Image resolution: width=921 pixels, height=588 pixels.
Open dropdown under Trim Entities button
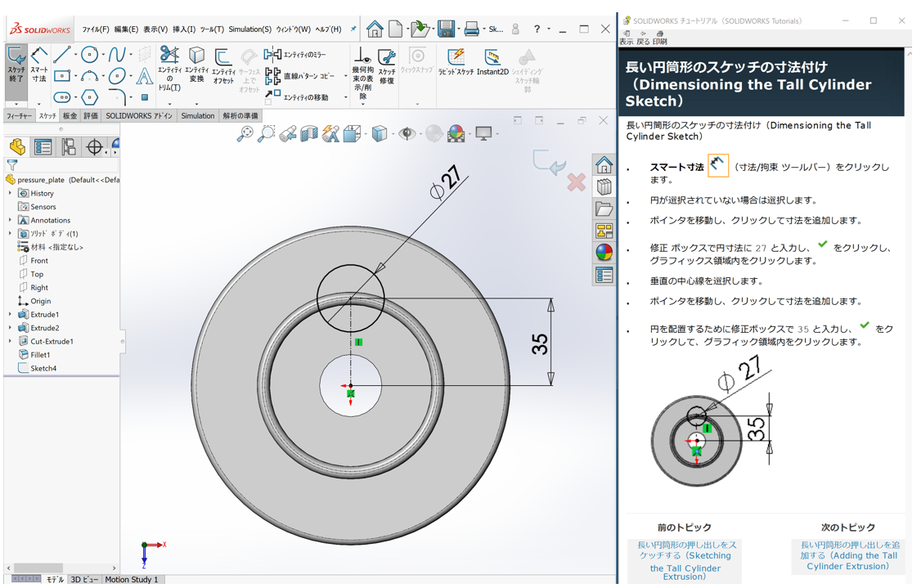click(x=169, y=103)
